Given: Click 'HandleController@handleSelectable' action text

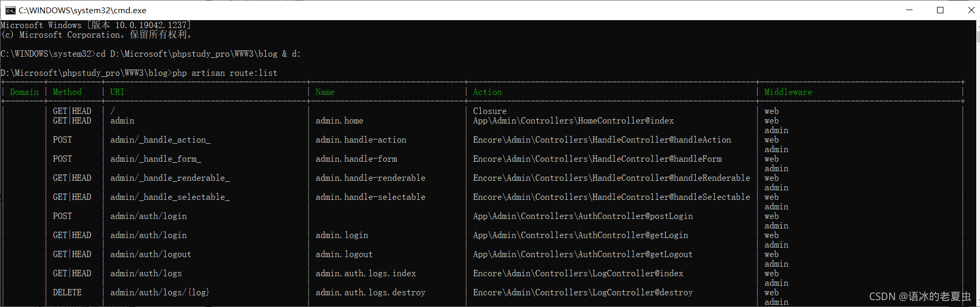Looking at the screenshot, I should (671, 197).
